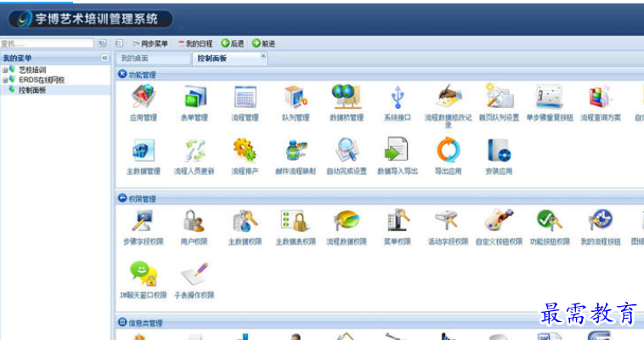Open 自动完成设置 magnifier icon
644x340 pixels.
(x=347, y=150)
